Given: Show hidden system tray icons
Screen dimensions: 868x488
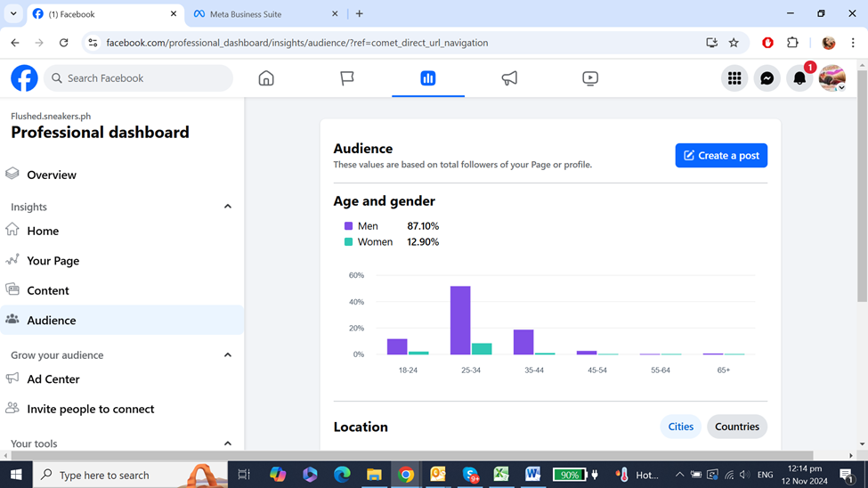Looking at the screenshot, I should (679, 475).
